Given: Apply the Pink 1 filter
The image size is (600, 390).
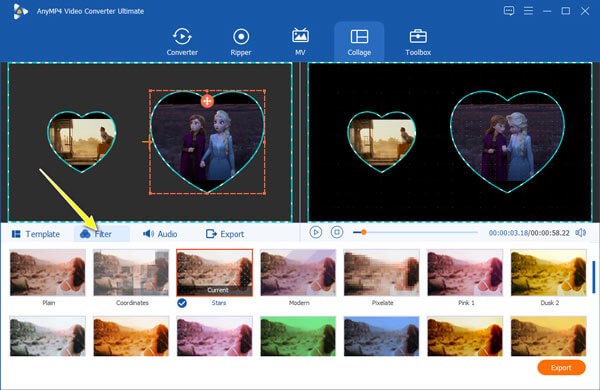Looking at the screenshot, I should click(x=465, y=273).
